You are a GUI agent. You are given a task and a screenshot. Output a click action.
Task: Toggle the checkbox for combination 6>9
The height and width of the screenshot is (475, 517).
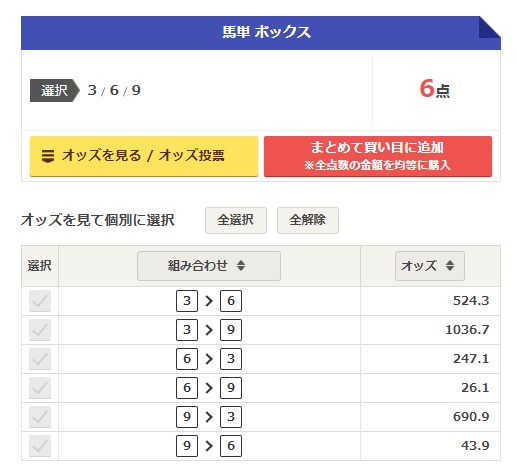40,388
